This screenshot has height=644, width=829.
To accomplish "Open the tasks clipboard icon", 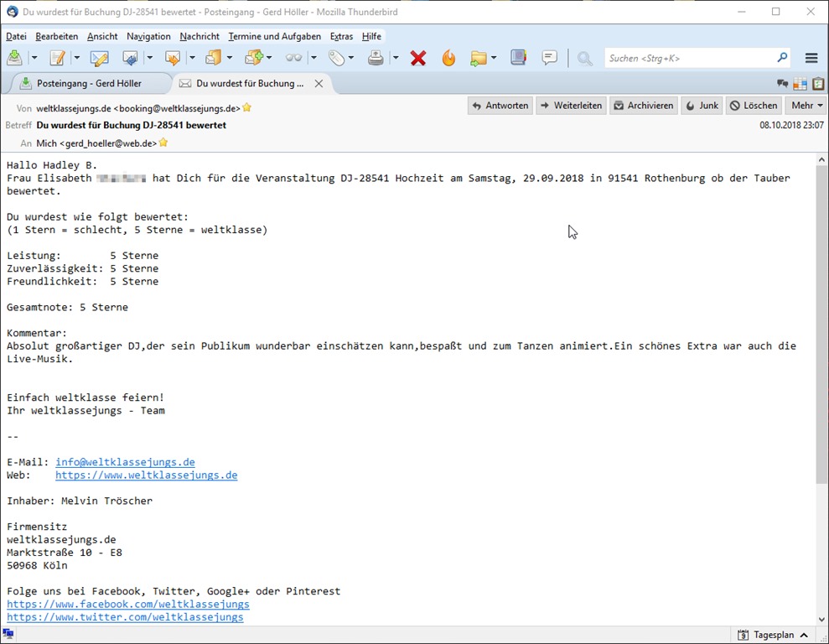I will tap(818, 84).
